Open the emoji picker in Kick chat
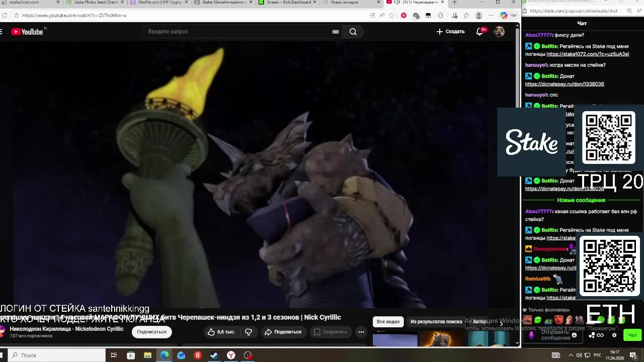 574,335
